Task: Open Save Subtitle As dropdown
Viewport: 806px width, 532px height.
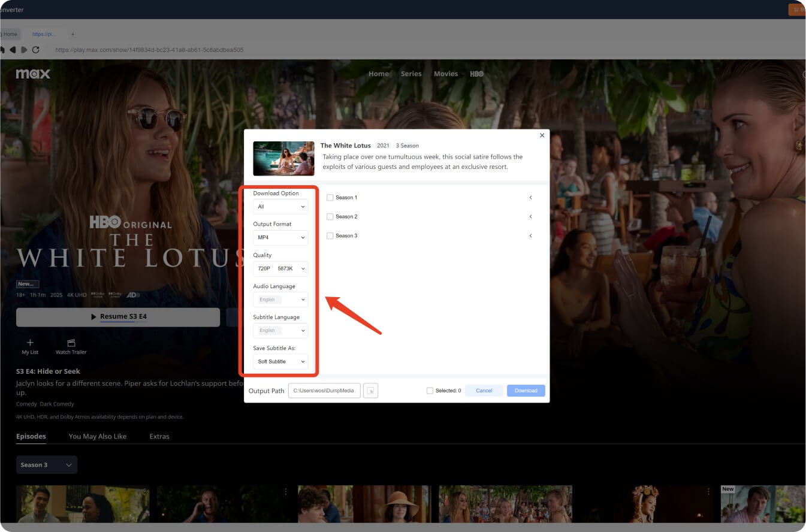Action: 280,362
